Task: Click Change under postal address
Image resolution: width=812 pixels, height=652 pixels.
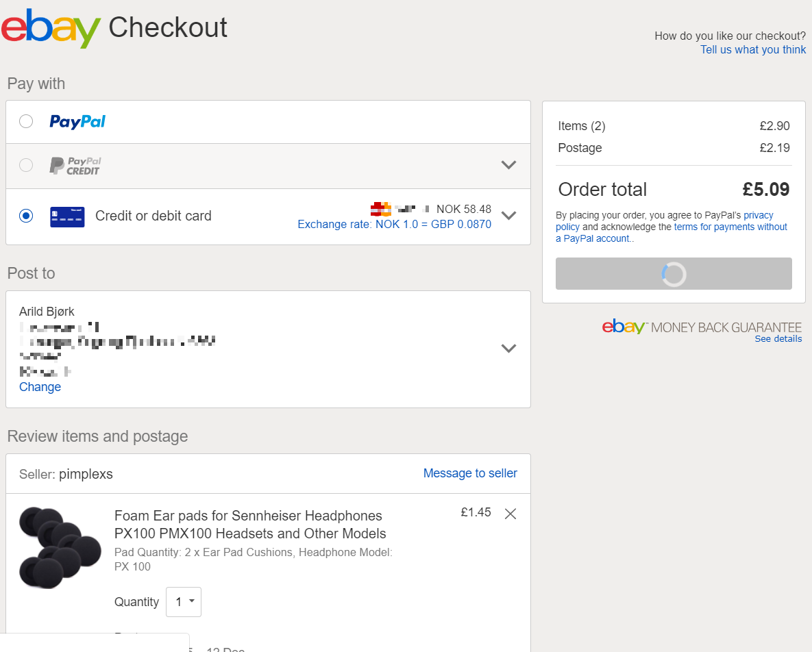Action: click(x=40, y=387)
